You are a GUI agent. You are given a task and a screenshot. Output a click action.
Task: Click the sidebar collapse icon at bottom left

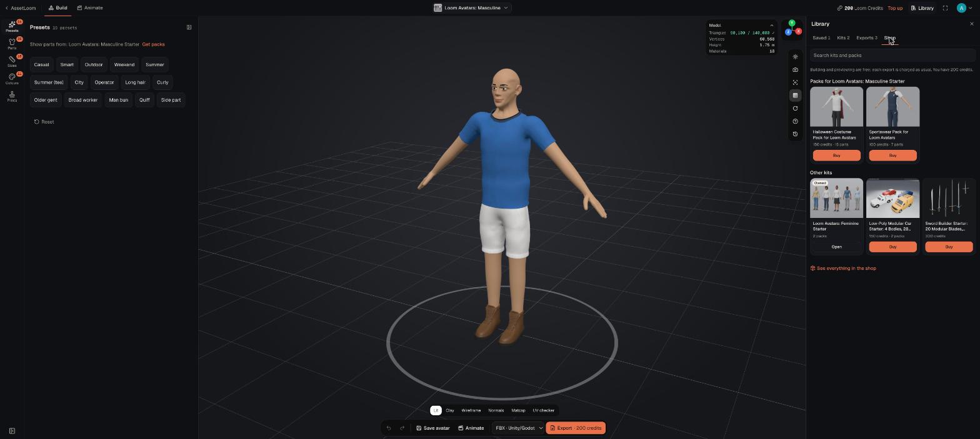click(x=12, y=431)
